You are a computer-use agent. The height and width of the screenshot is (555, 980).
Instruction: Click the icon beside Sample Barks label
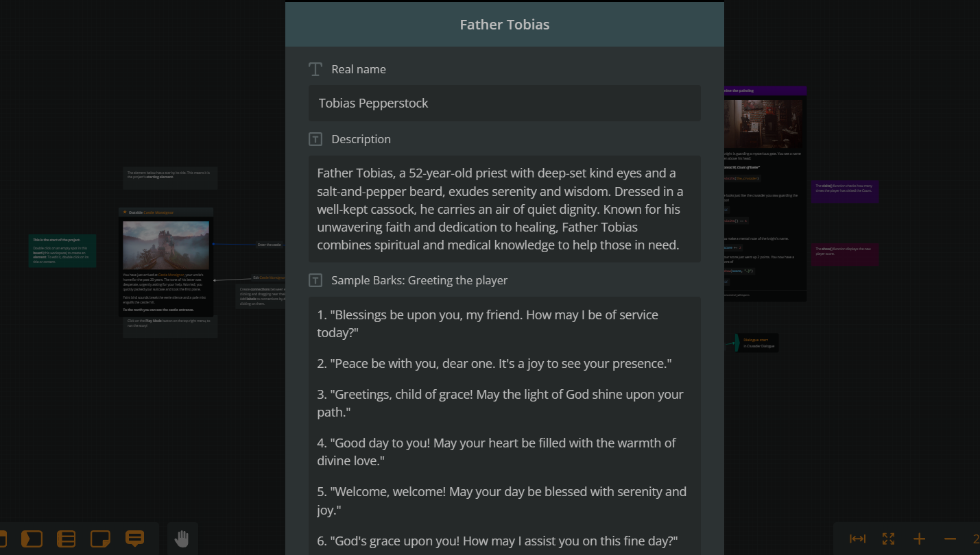(x=315, y=280)
